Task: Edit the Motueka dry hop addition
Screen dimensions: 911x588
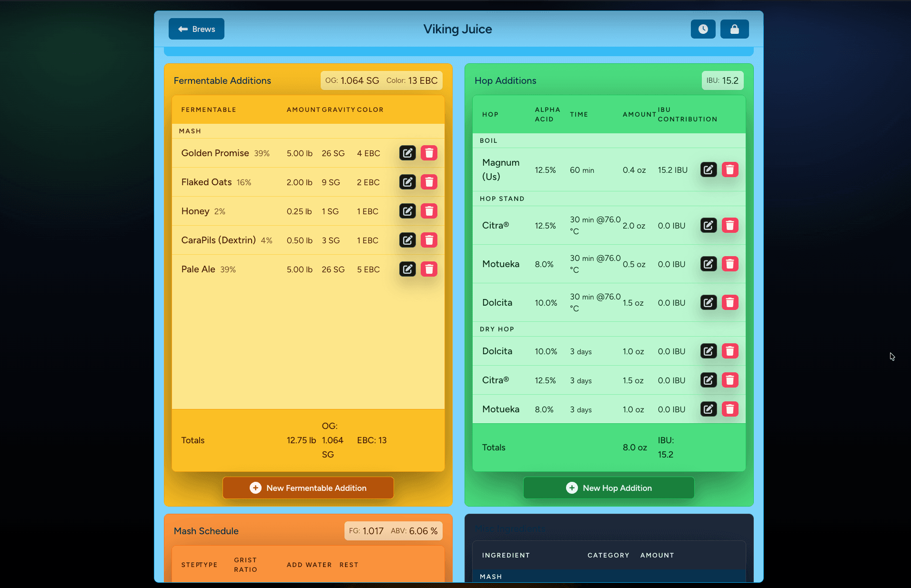Action: (709, 409)
